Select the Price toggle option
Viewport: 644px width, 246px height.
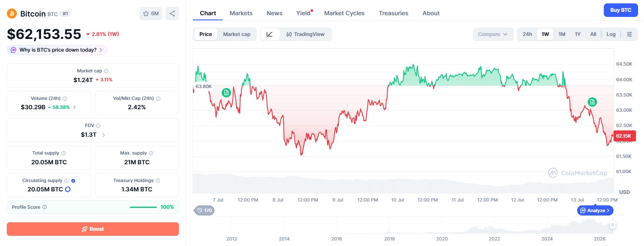click(x=206, y=34)
